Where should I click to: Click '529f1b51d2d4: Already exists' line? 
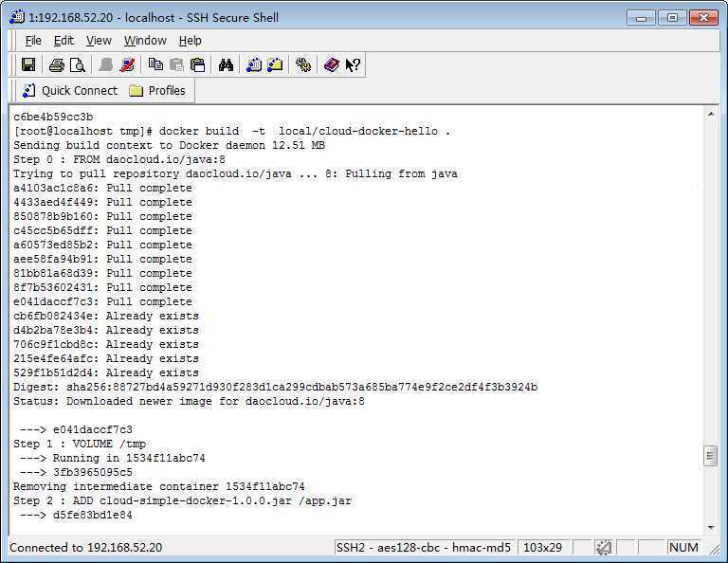[106, 372]
